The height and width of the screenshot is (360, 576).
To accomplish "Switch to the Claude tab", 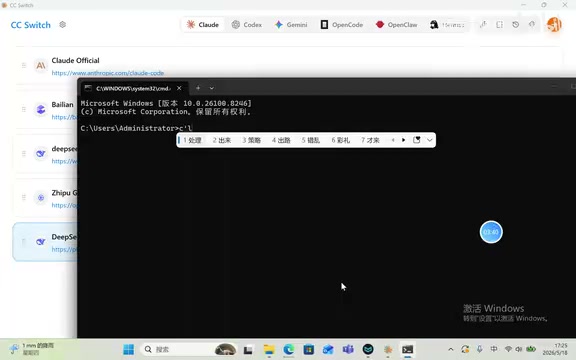I will point(203,25).
